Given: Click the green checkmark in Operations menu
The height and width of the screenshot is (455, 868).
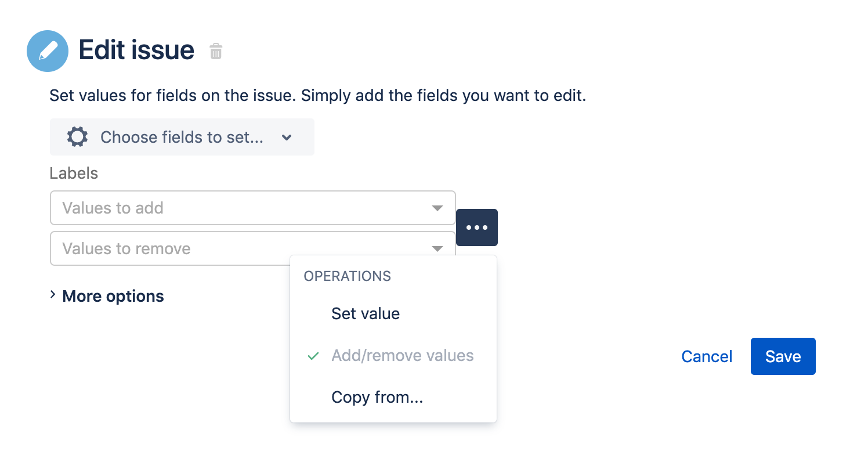Looking at the screenshot, I should coord(313,356).
